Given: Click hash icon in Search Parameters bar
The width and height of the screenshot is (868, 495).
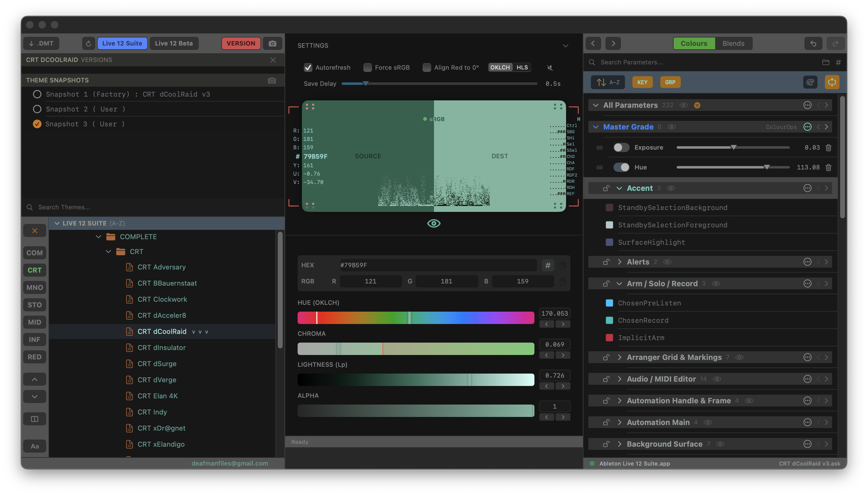Looking at the screenshot, I should [838, 62].
